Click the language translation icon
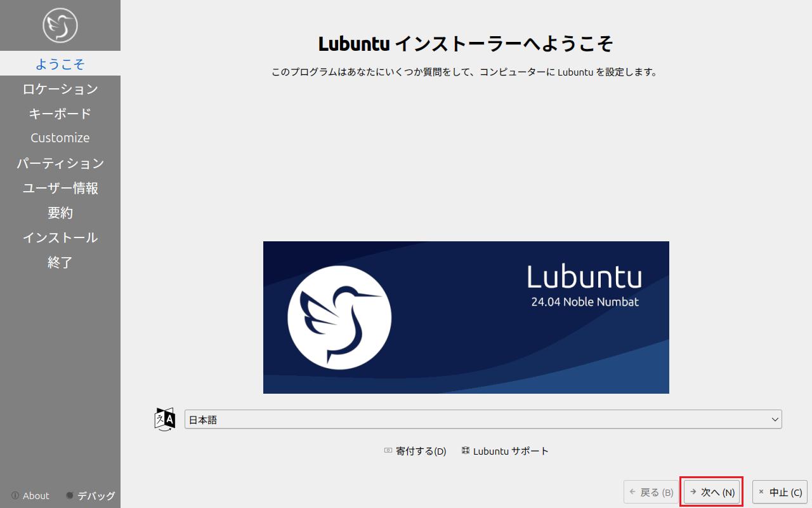 coord(165,419)
